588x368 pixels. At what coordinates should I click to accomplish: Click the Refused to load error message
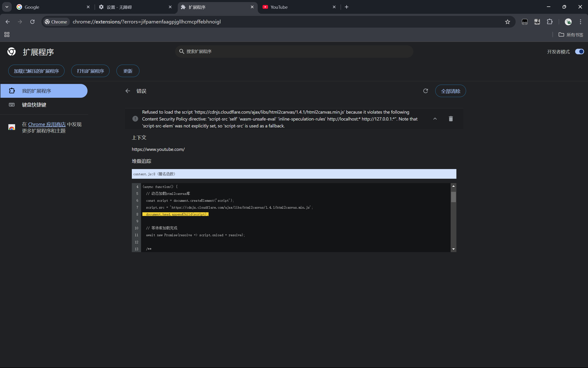pos(280,119)
